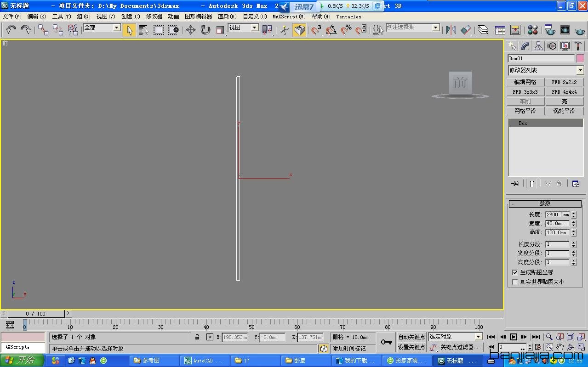Open the AutoCAD taskbar button

point(205,361)
